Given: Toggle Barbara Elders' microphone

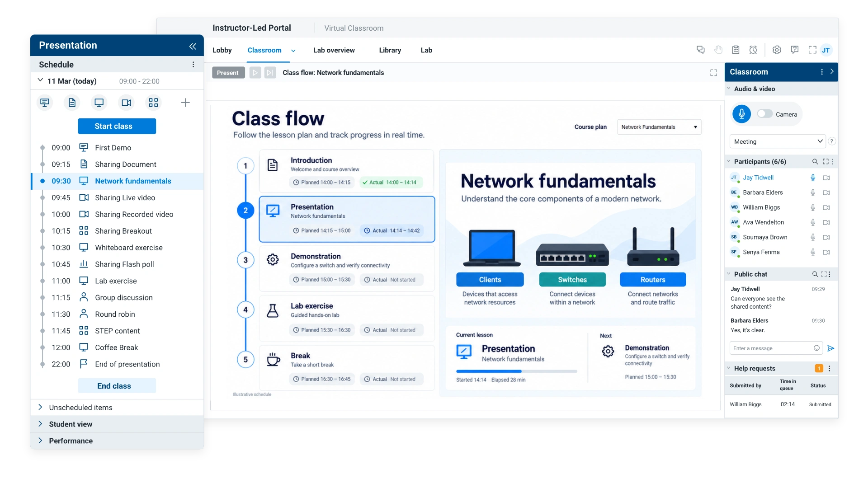Looking at the screenshot, I should [x=813, y=192].
